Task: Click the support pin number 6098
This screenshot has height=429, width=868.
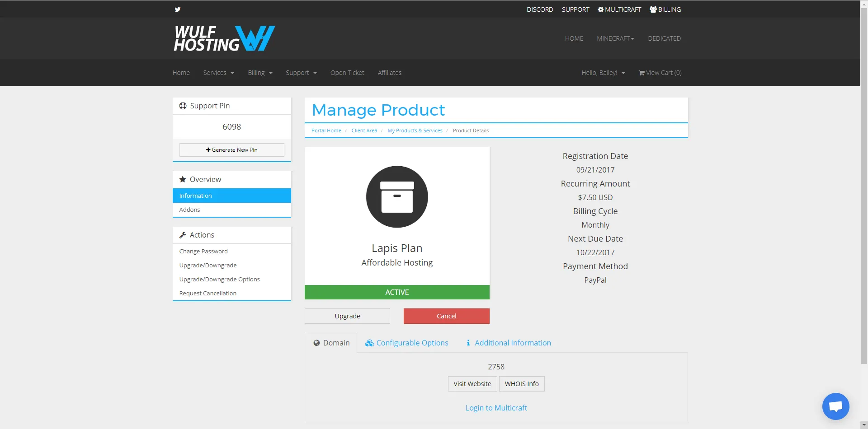Action: [232, 127]
